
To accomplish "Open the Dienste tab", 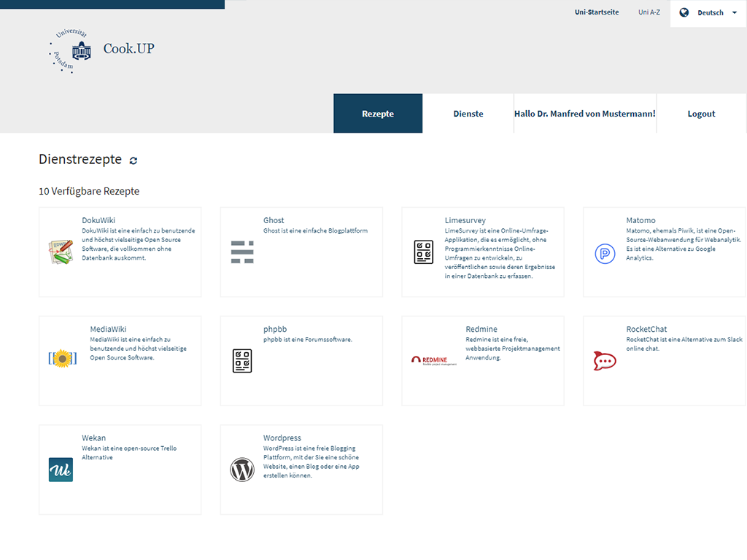I will [x=468, y=114].
